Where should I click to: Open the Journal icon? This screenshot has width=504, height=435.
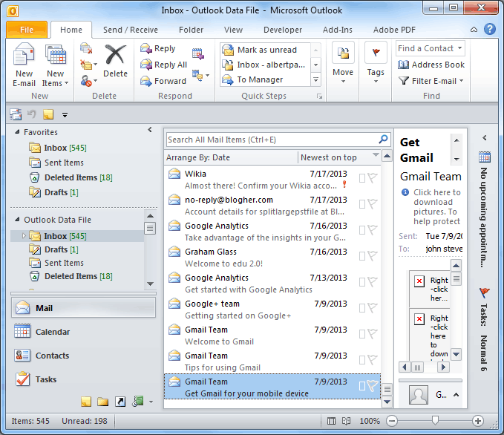138,402
